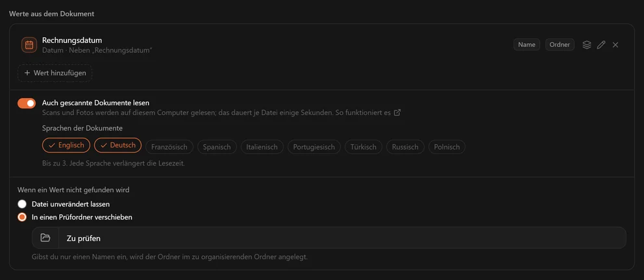Select 'In einen Prüfordner verschieben' radio option

[x=22, y=217]
